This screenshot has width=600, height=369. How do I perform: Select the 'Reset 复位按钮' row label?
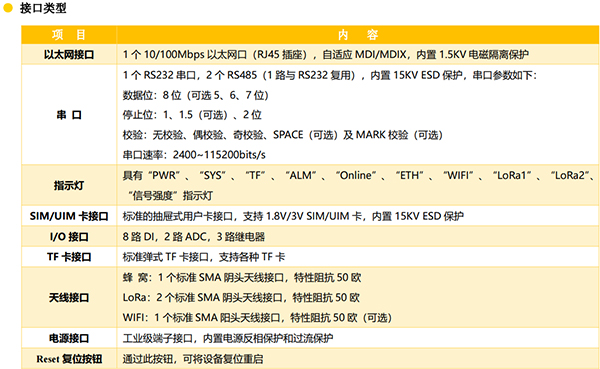69,359
